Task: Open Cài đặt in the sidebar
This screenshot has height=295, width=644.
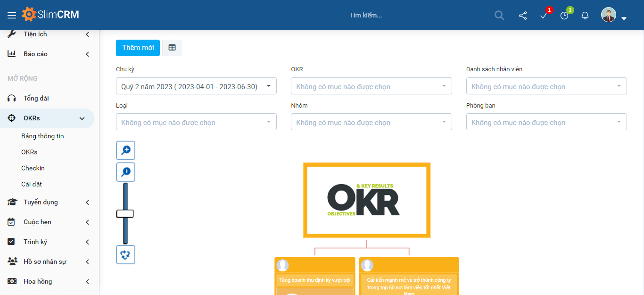Action: pos(32,184)
